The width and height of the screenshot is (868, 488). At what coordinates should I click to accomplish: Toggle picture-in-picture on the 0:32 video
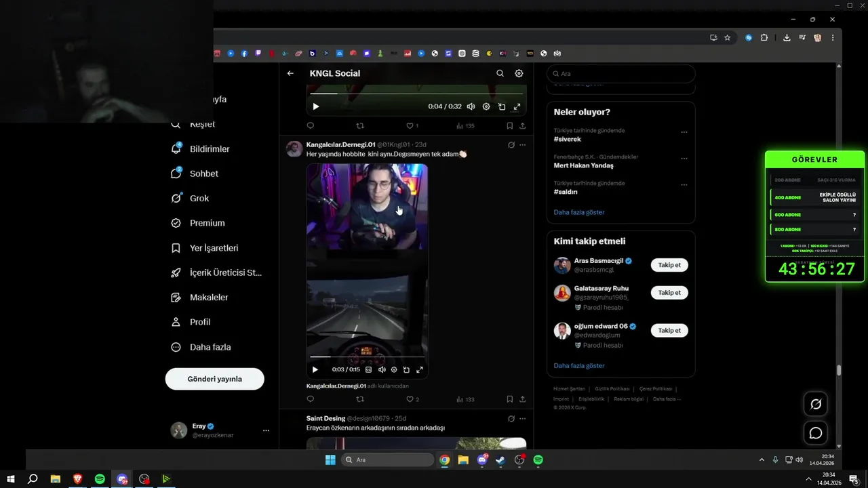[502, 106]
